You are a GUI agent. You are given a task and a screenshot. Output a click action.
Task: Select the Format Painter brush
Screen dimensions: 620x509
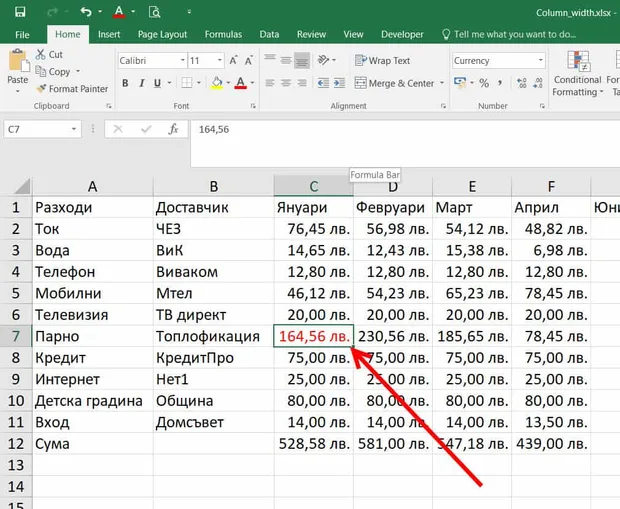tap(72, 89)
